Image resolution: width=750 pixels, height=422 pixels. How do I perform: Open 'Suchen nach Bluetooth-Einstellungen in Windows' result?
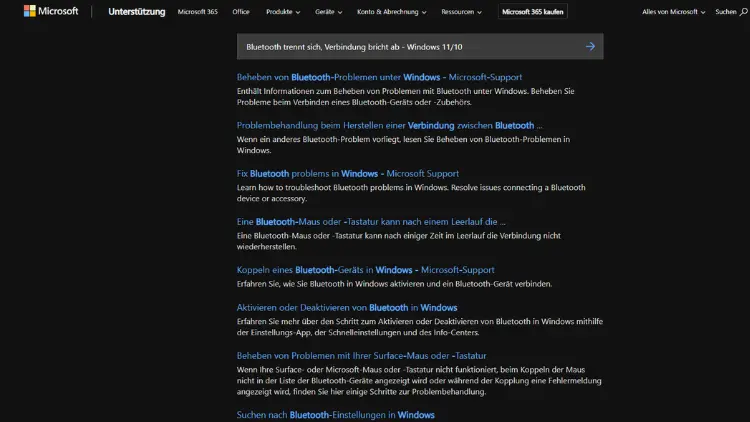(335, 415)
